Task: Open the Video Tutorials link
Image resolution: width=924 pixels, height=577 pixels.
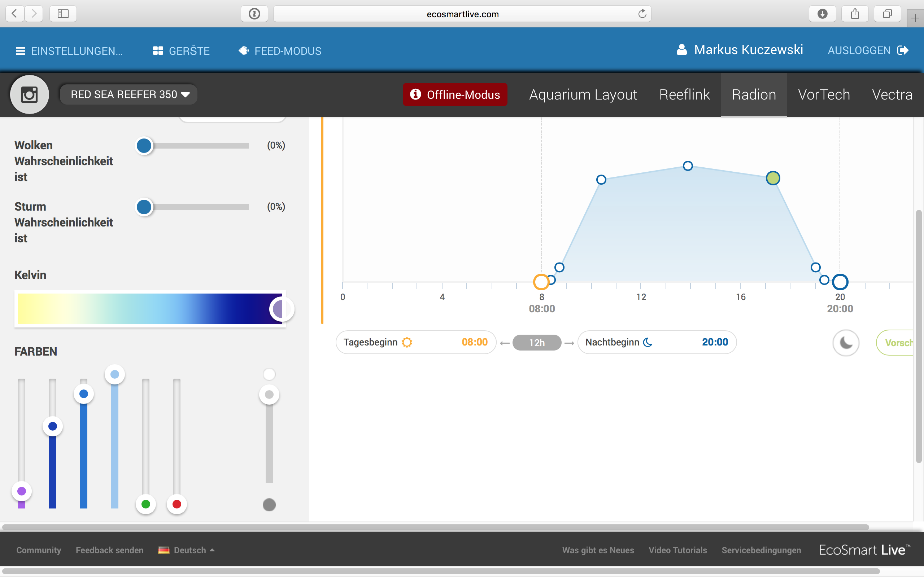Action: pos(677,550)
